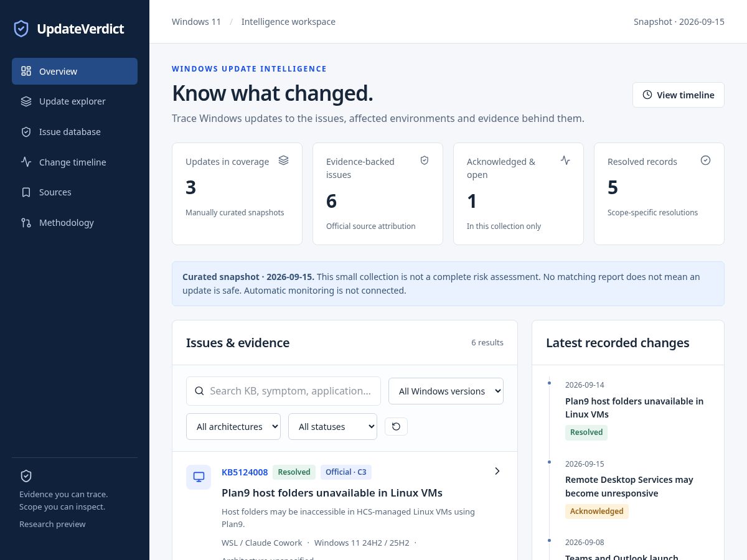The width and height of the screenshot is (747, 560).
Task: Click the Intelligence workspace breadcrumb
Action: pyautogui.click(x=288, y=22)
